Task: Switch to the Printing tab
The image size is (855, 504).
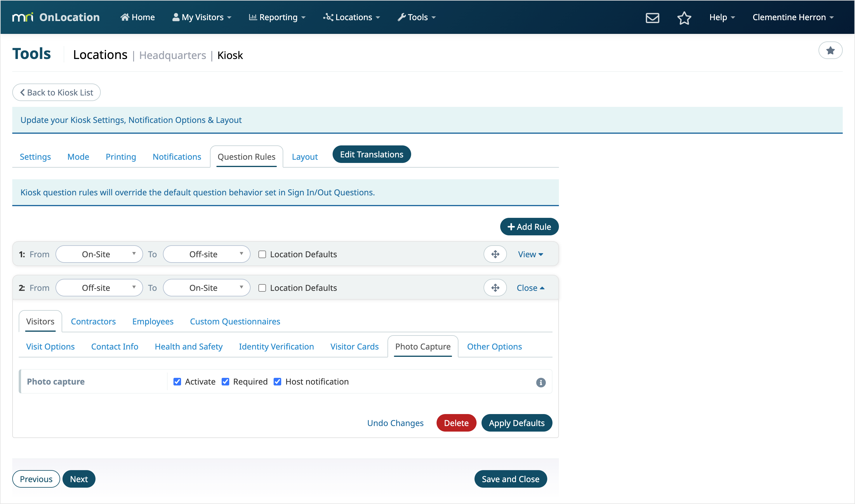Action: tap(121, 157)
